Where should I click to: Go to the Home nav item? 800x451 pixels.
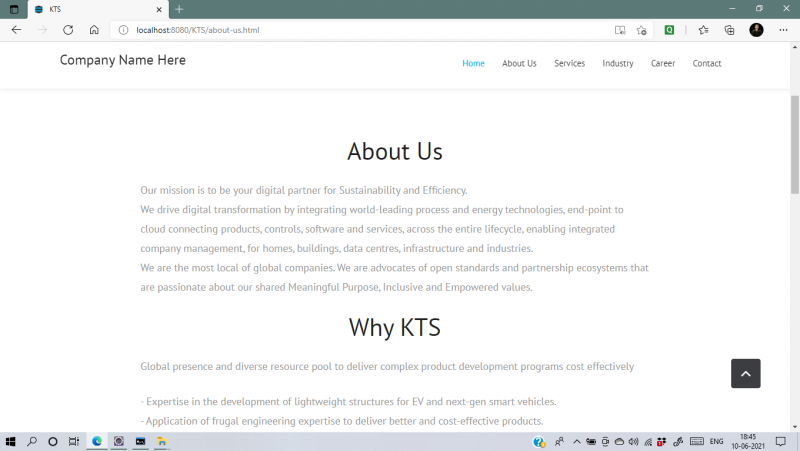coord(473,63)
